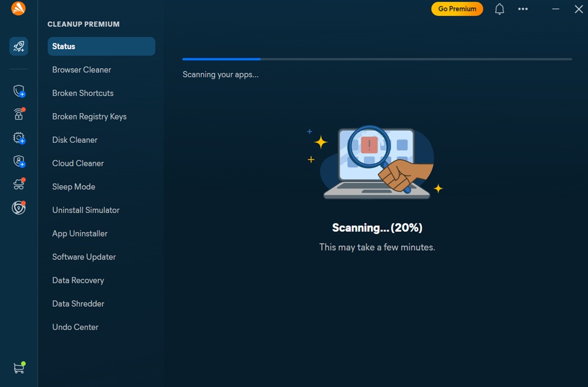Screen dimensions: 588x387
Task: Open the notifications bell
Action: point(499,9)
